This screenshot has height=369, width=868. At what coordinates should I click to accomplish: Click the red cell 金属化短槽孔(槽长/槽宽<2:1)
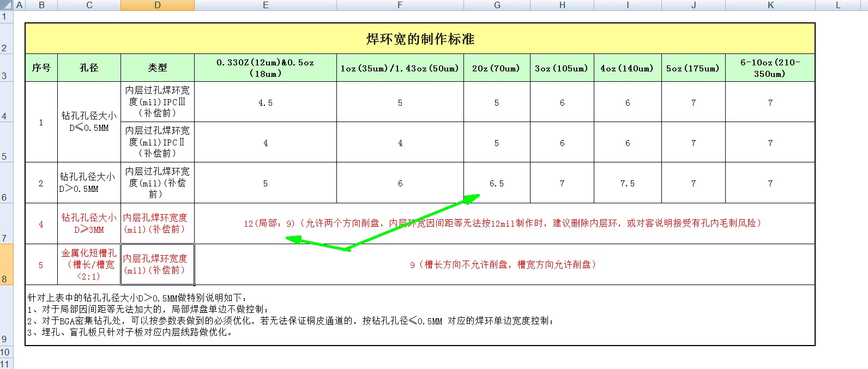(89, 264)
